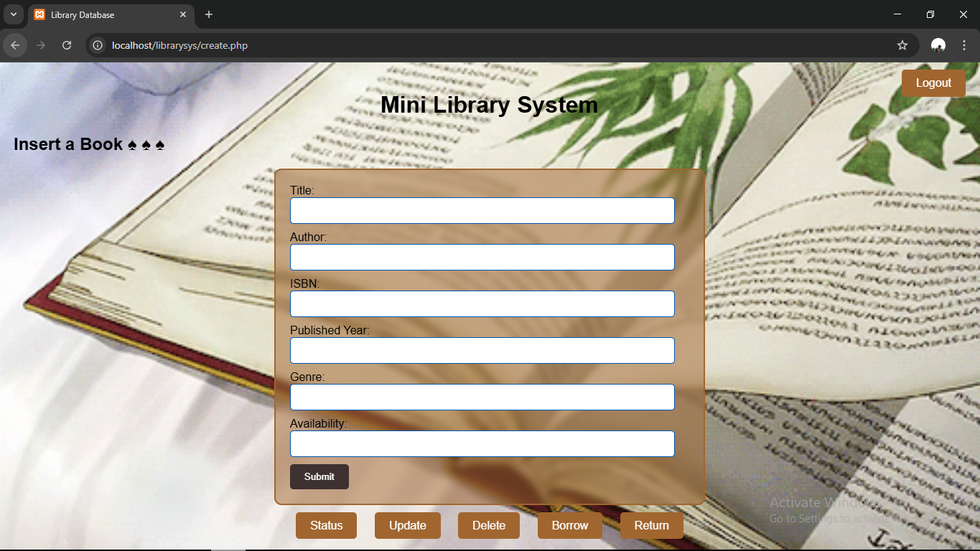
Task: Click into the ISBN text field
Action: 482,304
